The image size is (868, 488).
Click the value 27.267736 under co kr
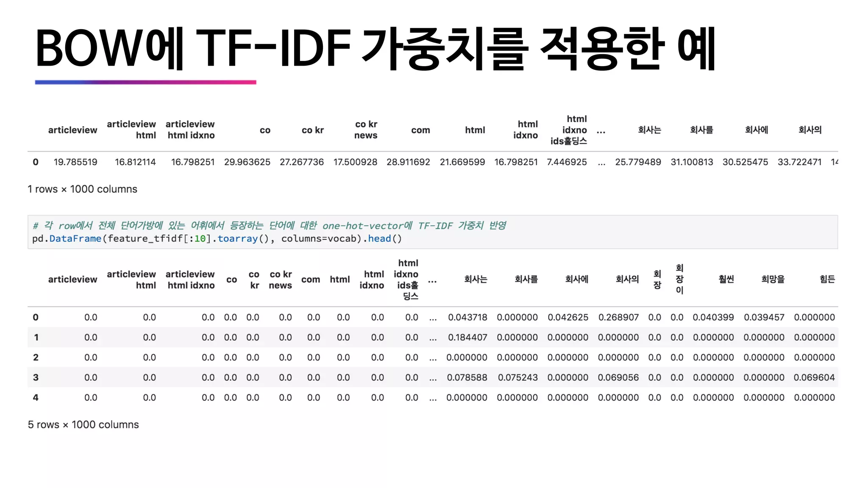pos(301,162)
